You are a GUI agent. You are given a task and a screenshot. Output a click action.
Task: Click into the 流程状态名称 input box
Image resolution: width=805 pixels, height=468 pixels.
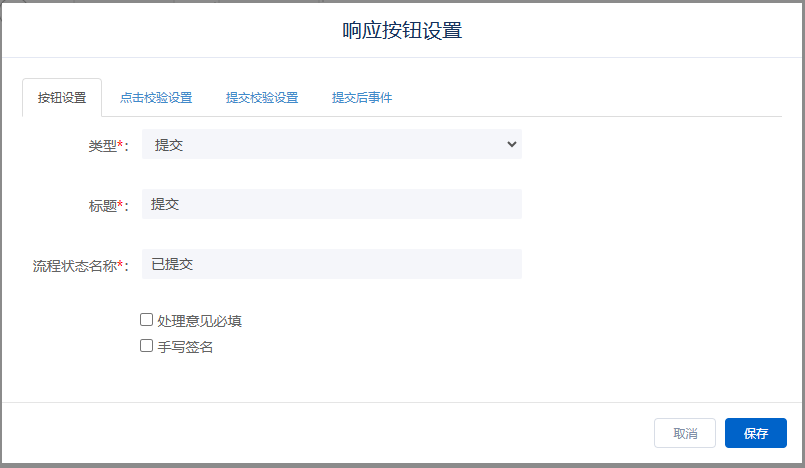(331, 264)
